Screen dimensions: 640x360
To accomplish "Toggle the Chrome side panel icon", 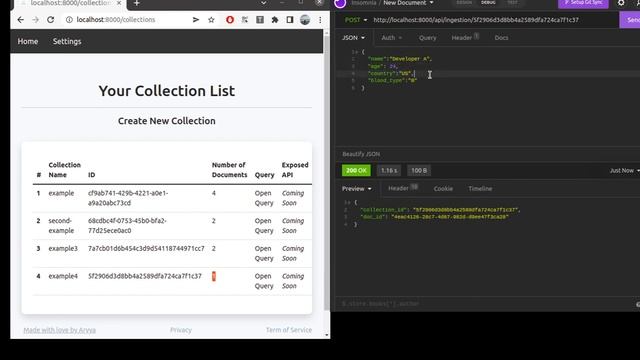I will click(290, 20).
